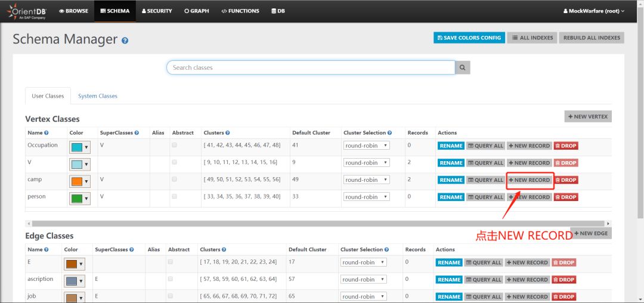Toggle Abstract checkbox for job class
The width and height of the screenshot is (644, 303).
pyautogui.click(x=171, y=296)
